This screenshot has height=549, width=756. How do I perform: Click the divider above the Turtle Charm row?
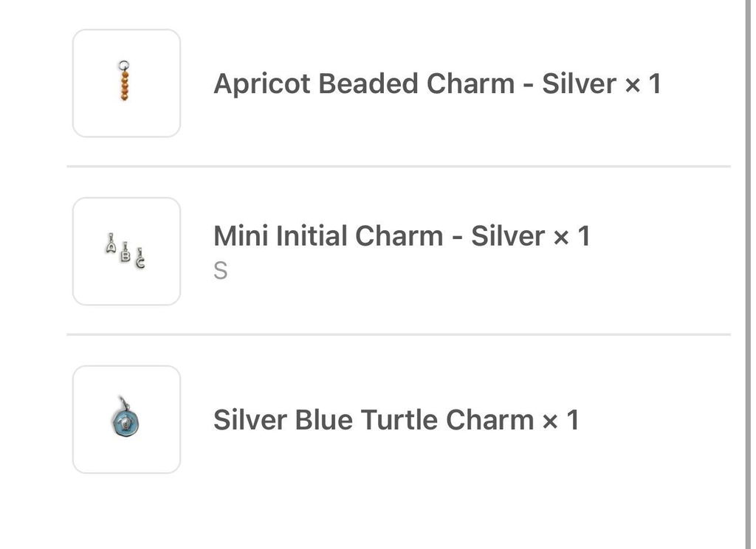pyautogui.click(x=399, y=334)
